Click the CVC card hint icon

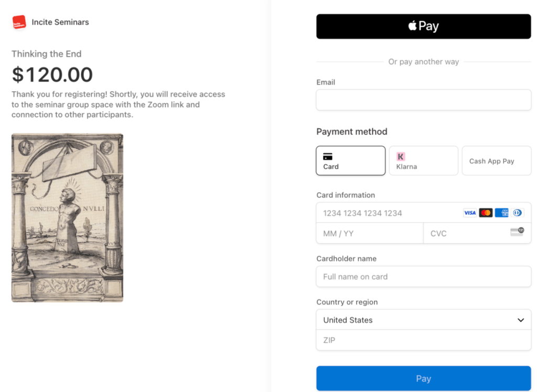click(517, 232)
